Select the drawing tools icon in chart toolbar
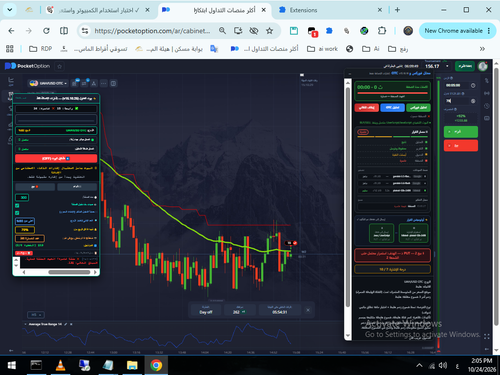The width and height of the screenshot is (500, 375). coord(94,83)
